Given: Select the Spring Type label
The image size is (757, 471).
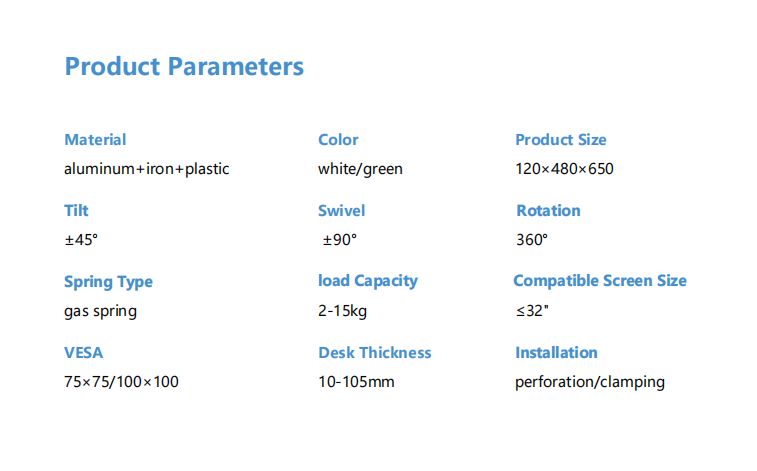Looking at the screenshot, I should point(108,282).
